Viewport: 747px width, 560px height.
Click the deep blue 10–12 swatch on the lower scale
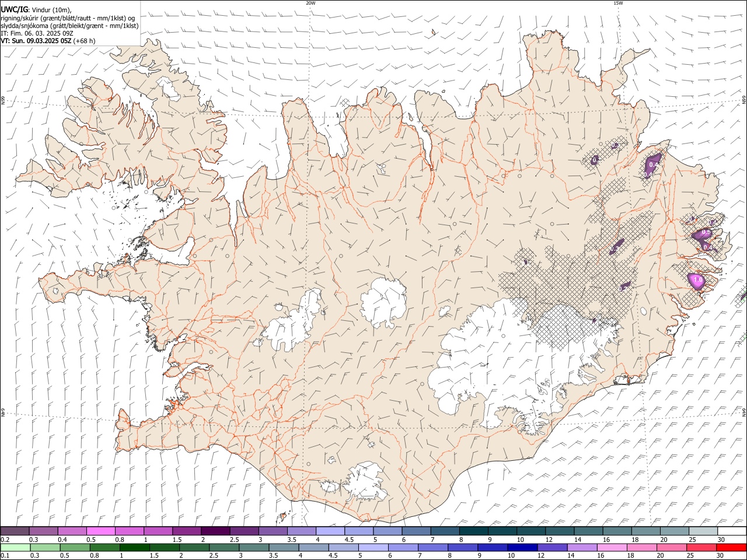point(522,547)
